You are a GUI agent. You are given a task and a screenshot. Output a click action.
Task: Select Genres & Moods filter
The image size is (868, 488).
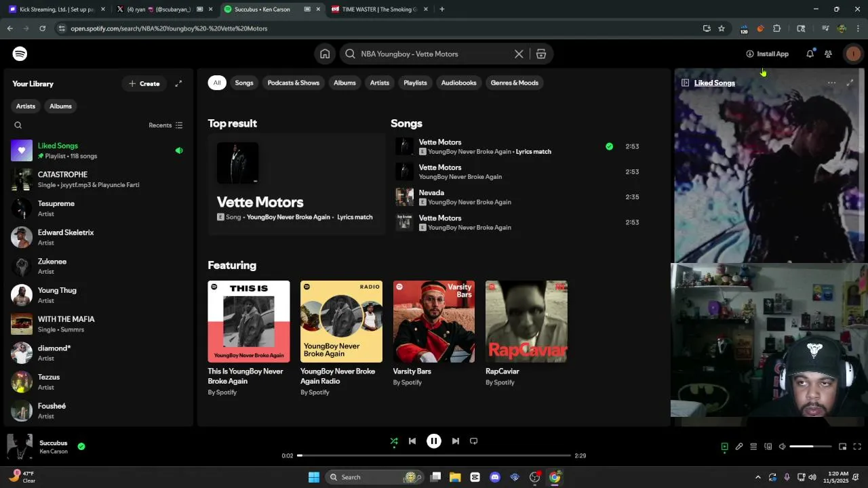tap(515, 83)
